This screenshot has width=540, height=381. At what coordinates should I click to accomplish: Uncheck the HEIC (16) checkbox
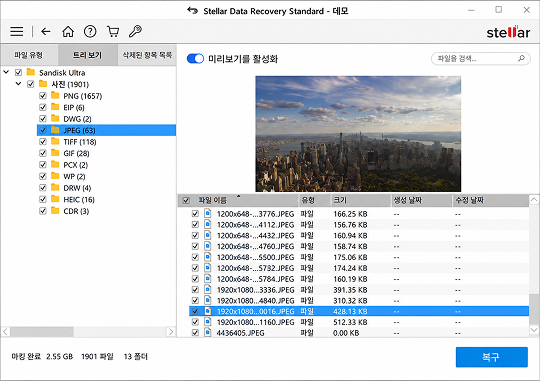coord(43,199)
